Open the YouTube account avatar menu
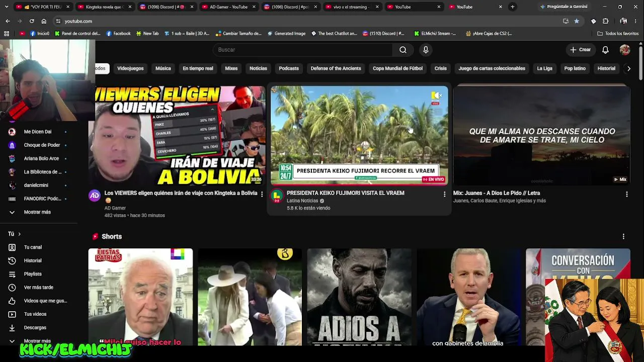This screenshot has width=644, height=362. point(625,50)
